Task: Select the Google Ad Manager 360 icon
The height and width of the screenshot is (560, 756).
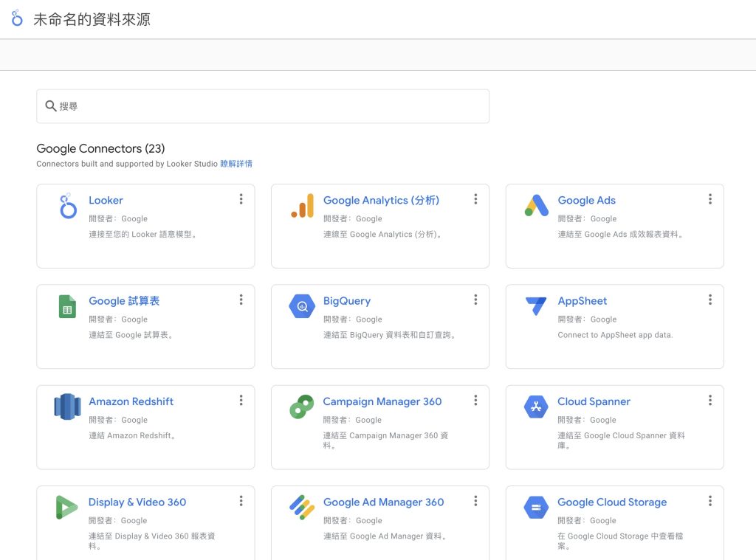Action: click(302, 508)
